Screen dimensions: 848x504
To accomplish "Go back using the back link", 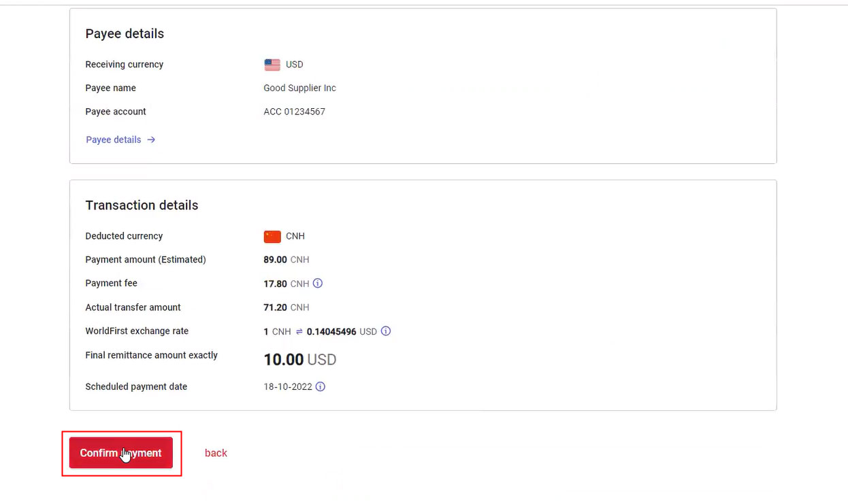I will click(x=216, y=453).
